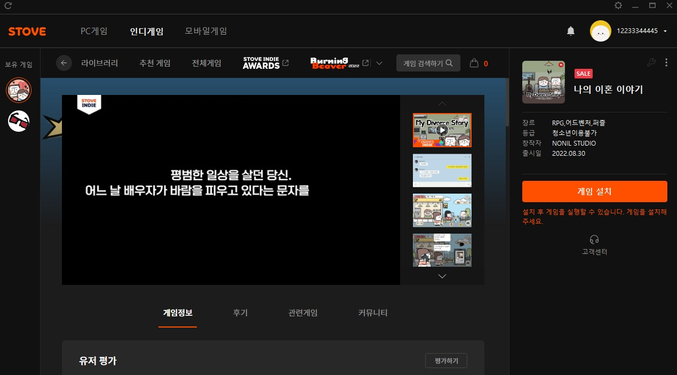Click the RPG,어드벤처,퍼즐 genre text
677x375 pixels.
click(x=579, y=123)
